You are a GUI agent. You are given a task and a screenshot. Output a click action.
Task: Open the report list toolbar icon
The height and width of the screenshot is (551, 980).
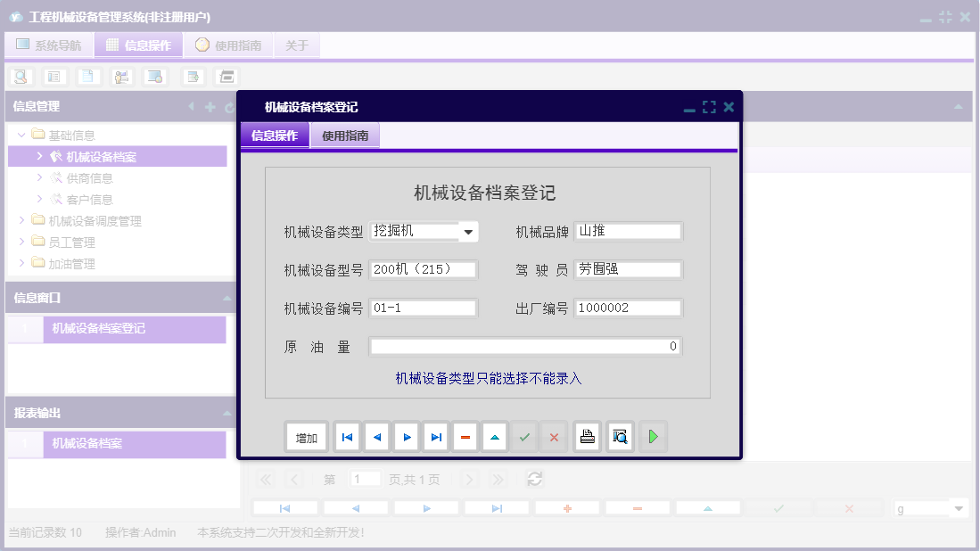[x=54, y=77]
